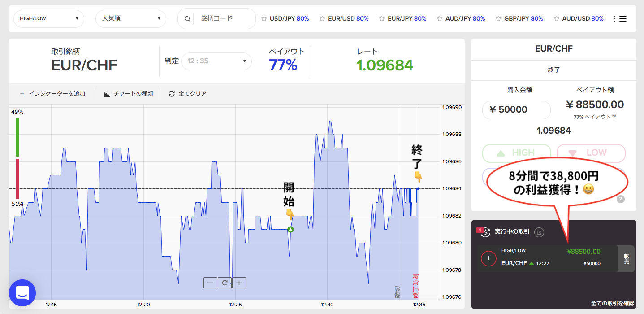This screenshot has width=644, height=314.
Task: Open the symbol list menu icon
Action: click(619, 19)
